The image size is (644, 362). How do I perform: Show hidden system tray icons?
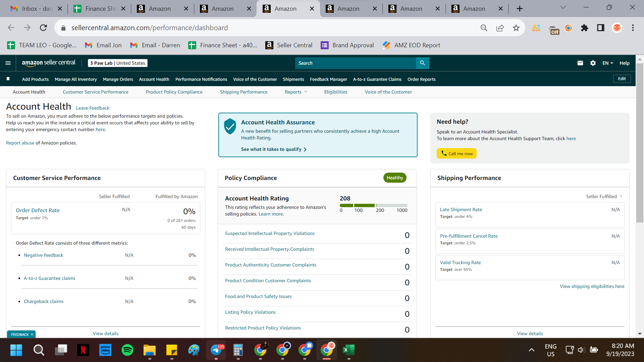531,350
